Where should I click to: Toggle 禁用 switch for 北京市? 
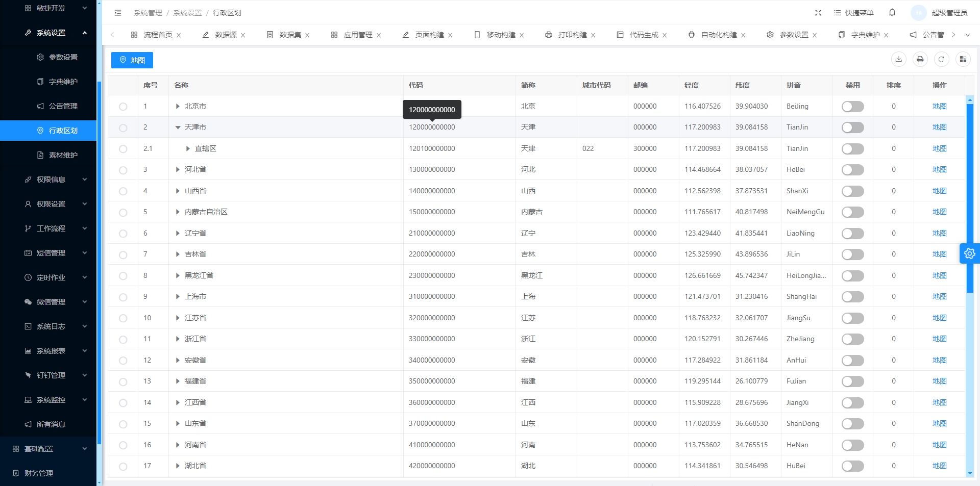[852, 107]
